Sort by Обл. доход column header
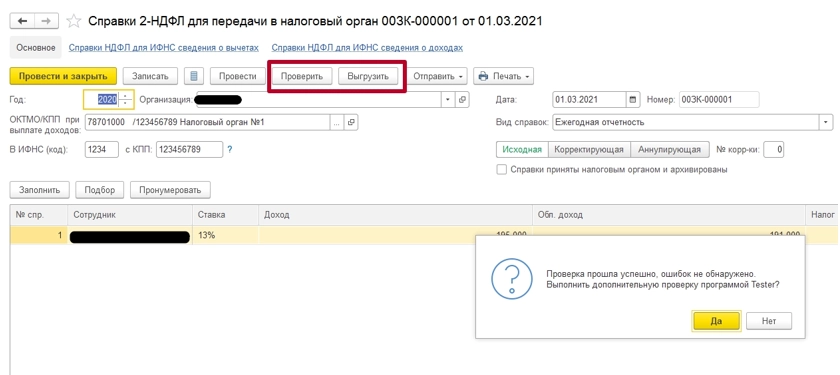Viewport: 840px width, 375px height. 669,215
